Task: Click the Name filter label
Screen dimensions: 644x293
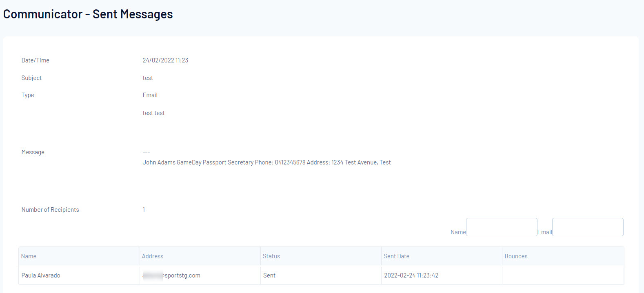Action: click(x=458, y=232)
